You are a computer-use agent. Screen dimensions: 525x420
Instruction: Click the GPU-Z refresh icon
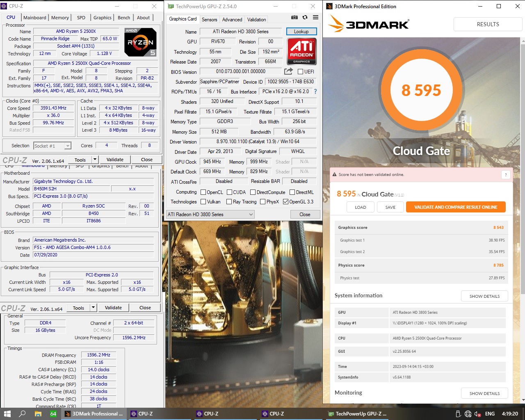point(305,17)
